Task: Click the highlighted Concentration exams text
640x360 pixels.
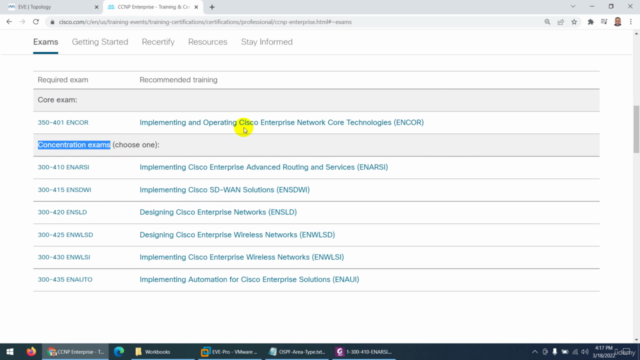Action: point(74,145)
